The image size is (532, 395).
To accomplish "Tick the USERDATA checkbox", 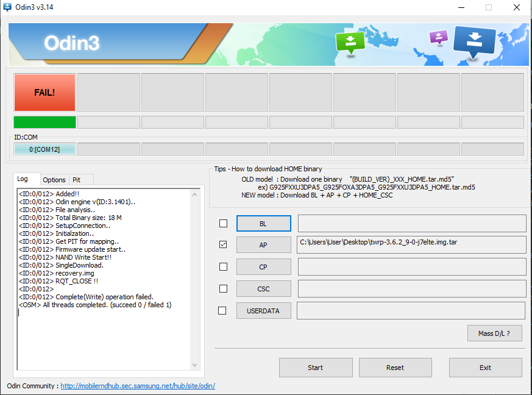I will [222, 310].
